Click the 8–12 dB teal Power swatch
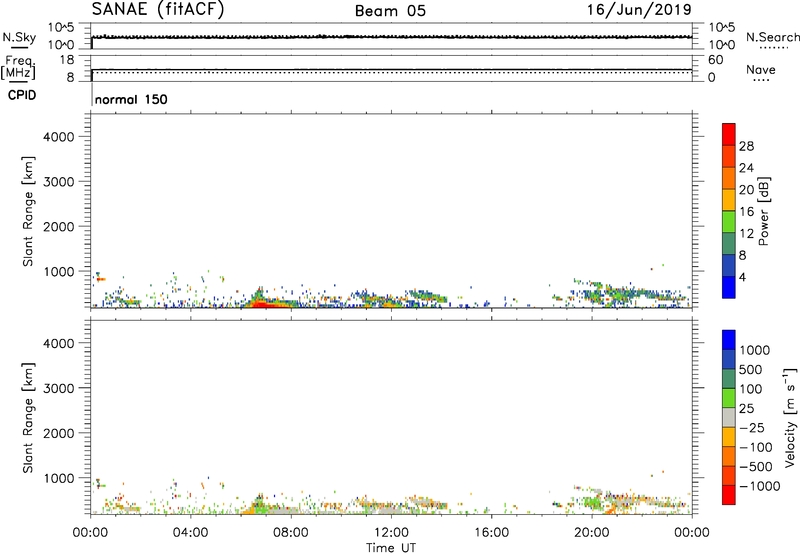The height and width of the screenshot is (554, 800). (x=729, y=244)
